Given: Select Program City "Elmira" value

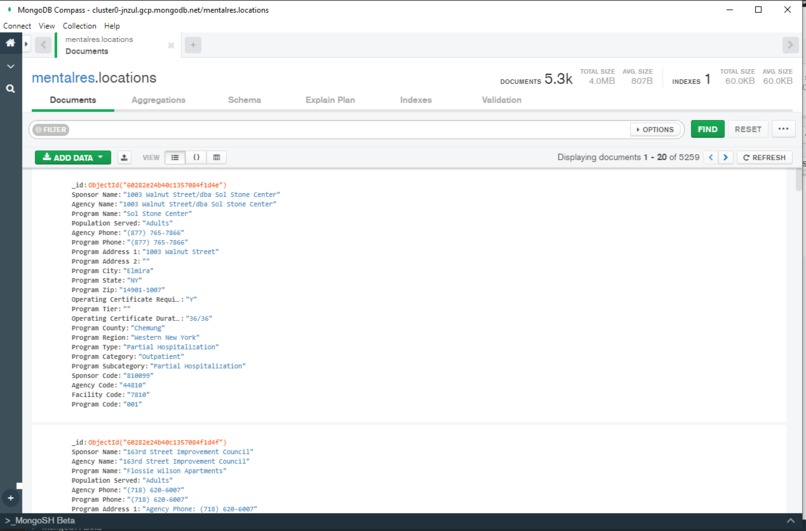Looking at the screenshot, I should point(138,270).
